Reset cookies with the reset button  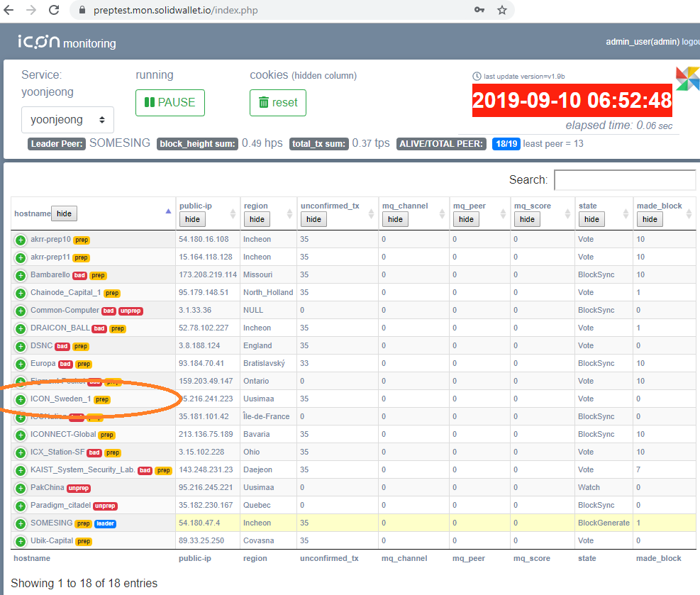tap(278, 103)
